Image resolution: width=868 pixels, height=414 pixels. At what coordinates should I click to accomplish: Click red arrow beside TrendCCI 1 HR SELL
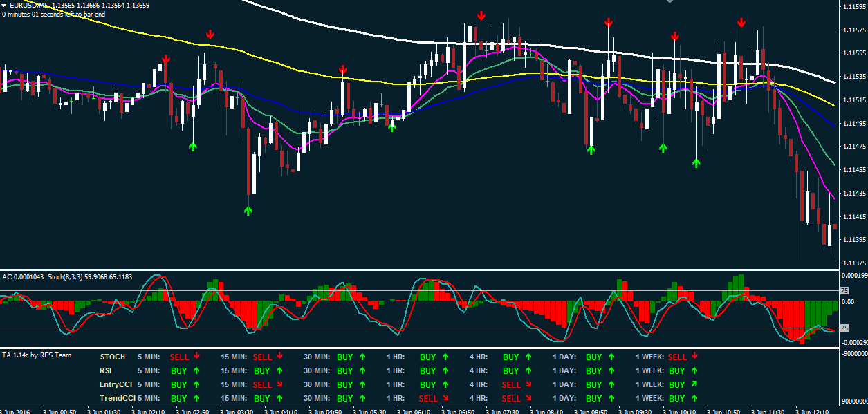(x=445, y=398)
